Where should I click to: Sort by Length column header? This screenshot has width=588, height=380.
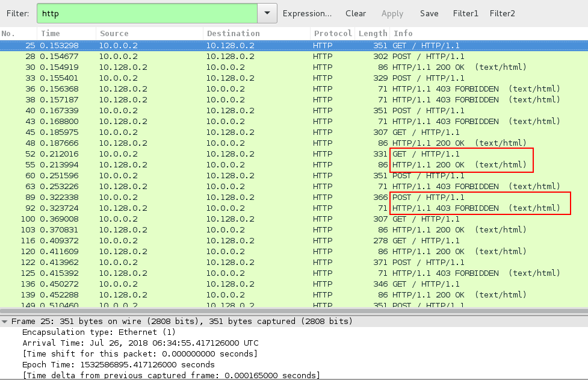pos(373,33)
